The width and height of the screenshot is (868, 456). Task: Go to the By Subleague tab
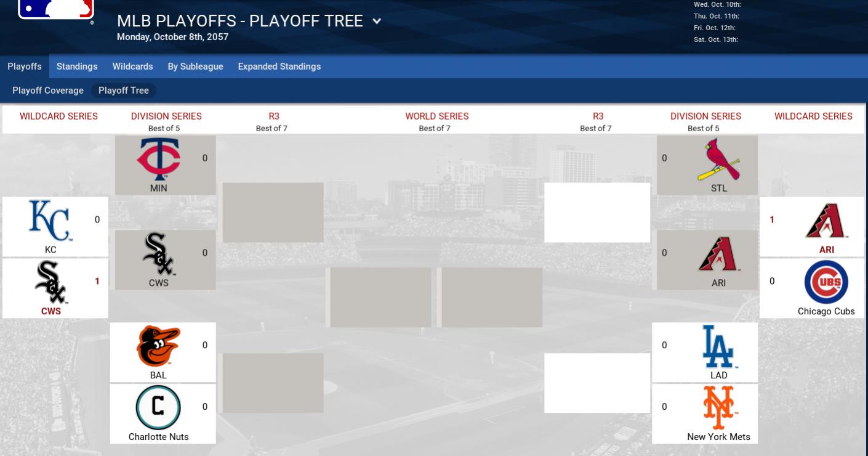[195, 67]
